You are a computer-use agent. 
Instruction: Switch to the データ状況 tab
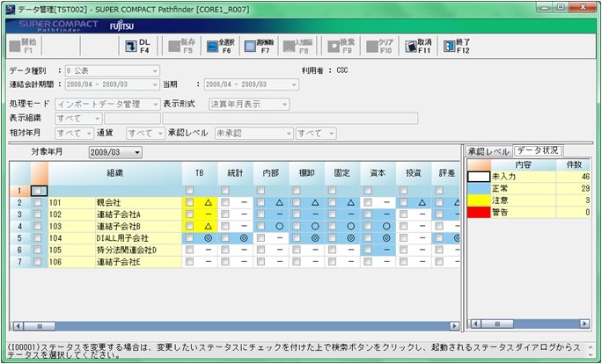coord(538,150)
